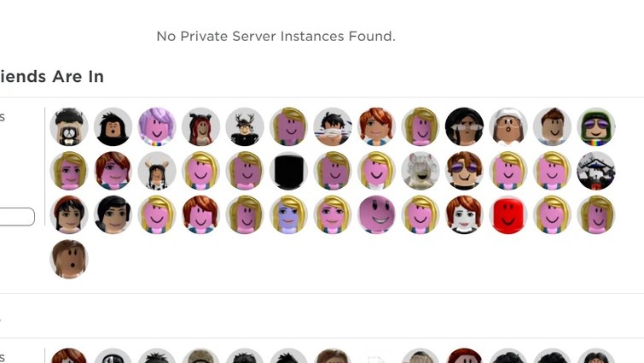Select the blonde avatar with bluish-purple face

pyautogui.click(x=288, y=214)
